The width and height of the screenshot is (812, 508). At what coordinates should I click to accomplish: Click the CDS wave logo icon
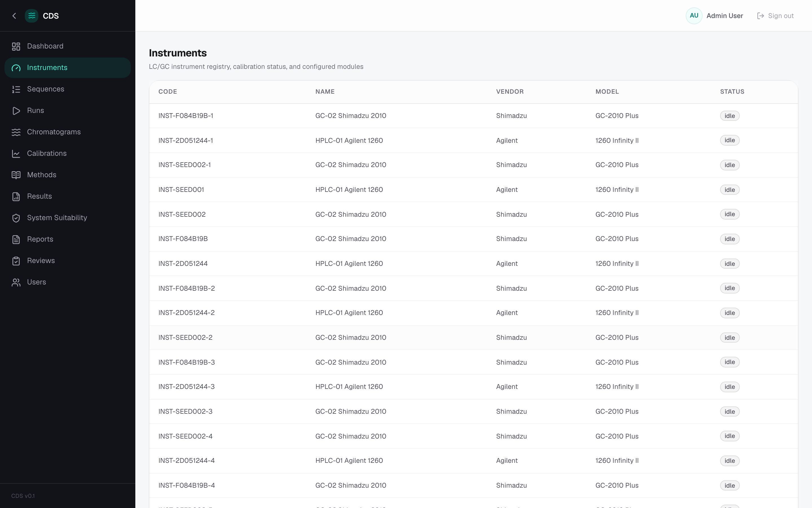click(x=32, y=16)
